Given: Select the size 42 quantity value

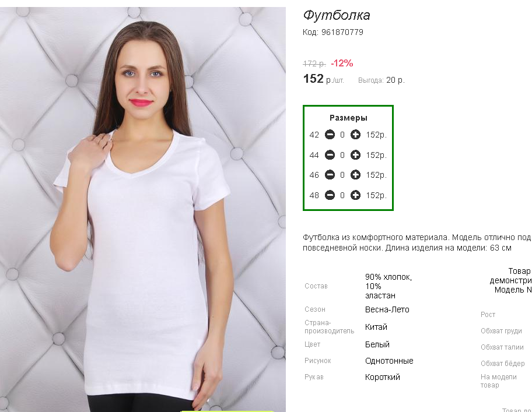Looking at the screenshot, I should click(342, 135).
